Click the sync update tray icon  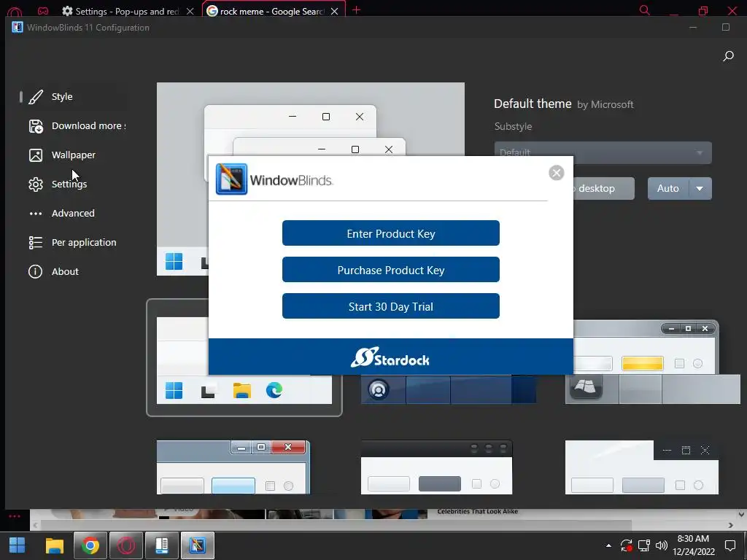(x=627, y=545)
